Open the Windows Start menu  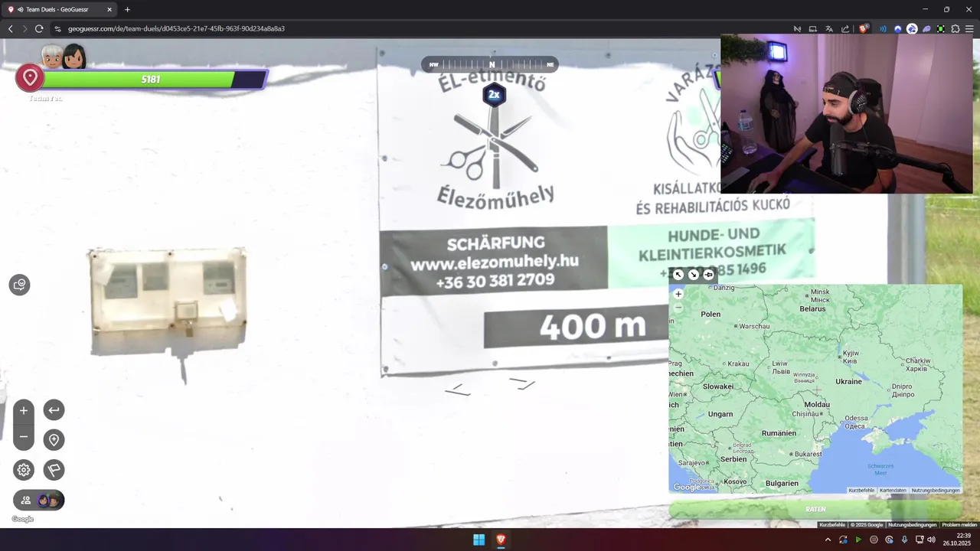pos(479,540)
